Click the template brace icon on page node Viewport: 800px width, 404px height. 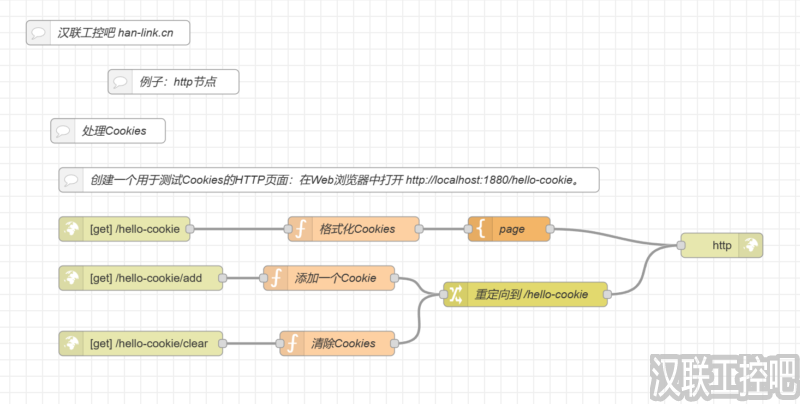point(480,229)
